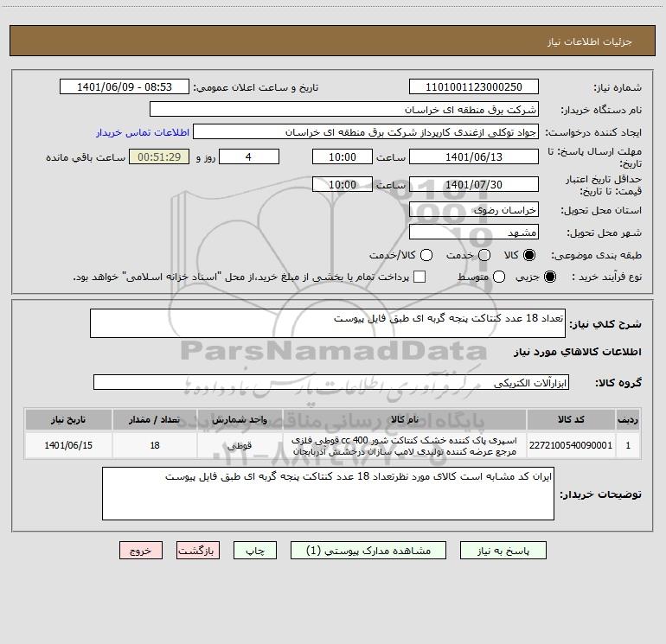This screenshot has height=644, width=666.
Task: Click the public announcement date field
Action: [125, 86]
